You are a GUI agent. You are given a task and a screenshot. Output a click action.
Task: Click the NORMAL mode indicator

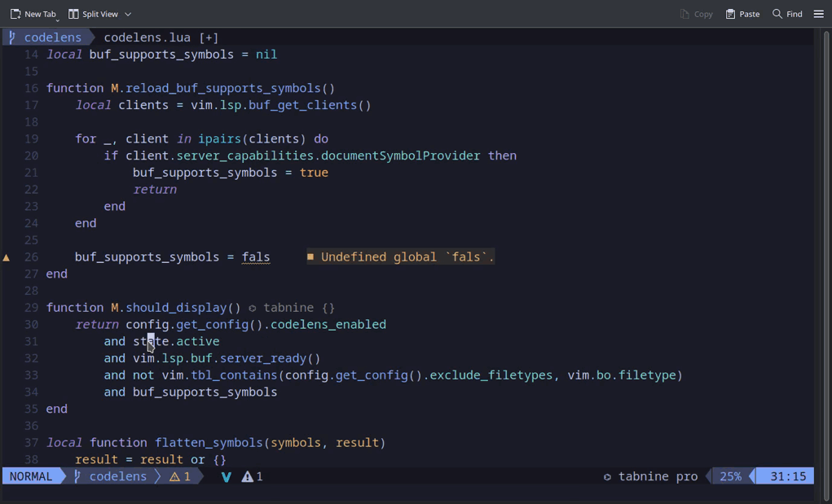click(x=31, y=476)
